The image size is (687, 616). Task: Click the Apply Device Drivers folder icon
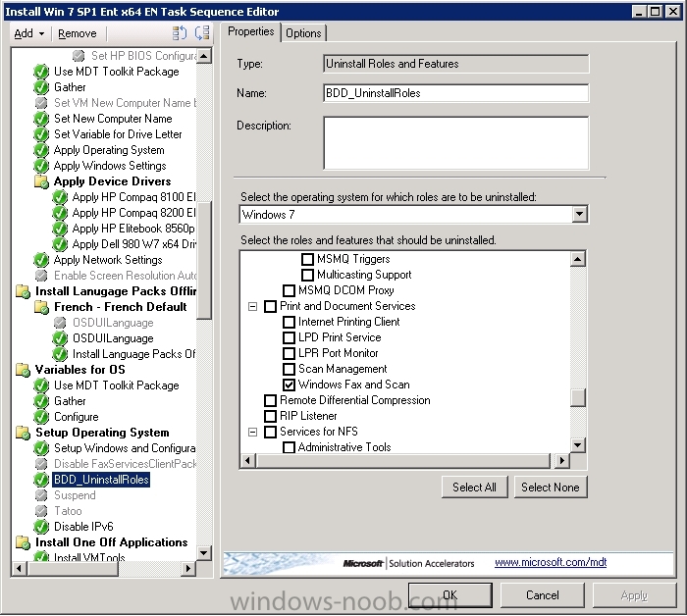(x=41, y=181)
